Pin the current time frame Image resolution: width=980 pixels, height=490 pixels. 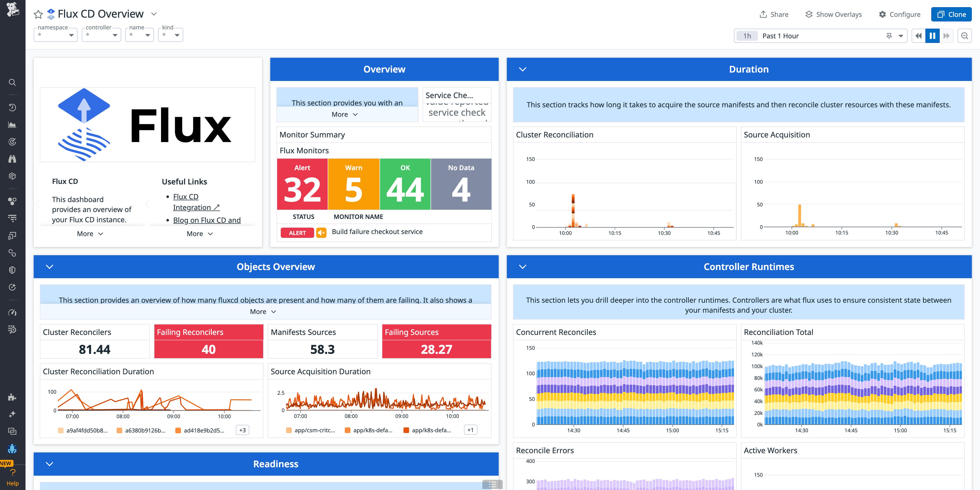[889, 36]
